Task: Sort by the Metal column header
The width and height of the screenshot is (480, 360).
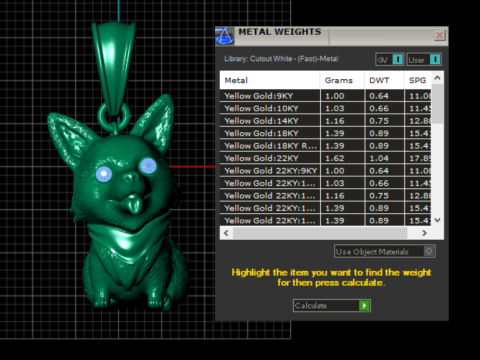Action: (270, 80)
